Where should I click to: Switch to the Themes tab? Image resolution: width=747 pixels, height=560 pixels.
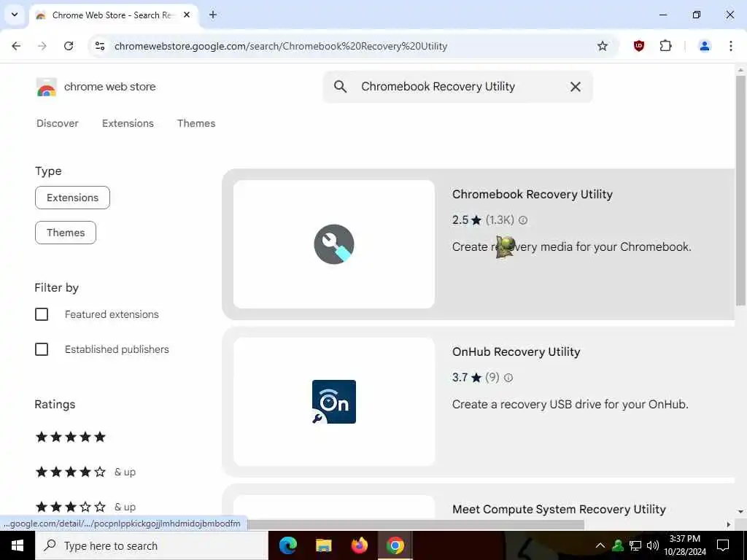point(196,123)
